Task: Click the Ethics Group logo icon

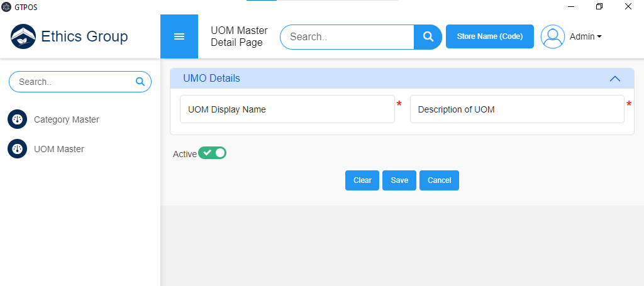Action: 23,36
